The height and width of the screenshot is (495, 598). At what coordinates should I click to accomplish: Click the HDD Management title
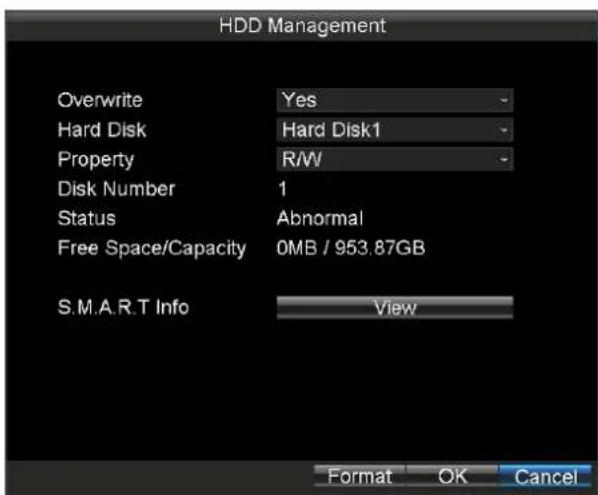(x=302, y=26)
